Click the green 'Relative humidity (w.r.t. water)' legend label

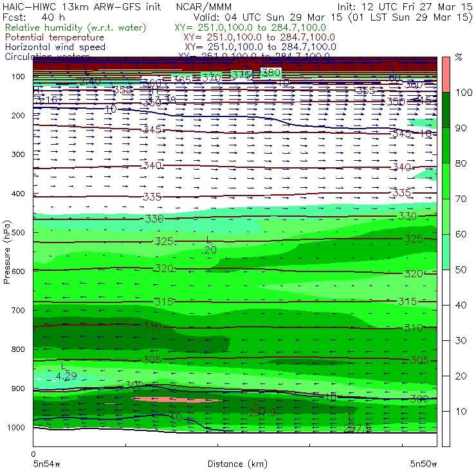click(x=76, y=28)
